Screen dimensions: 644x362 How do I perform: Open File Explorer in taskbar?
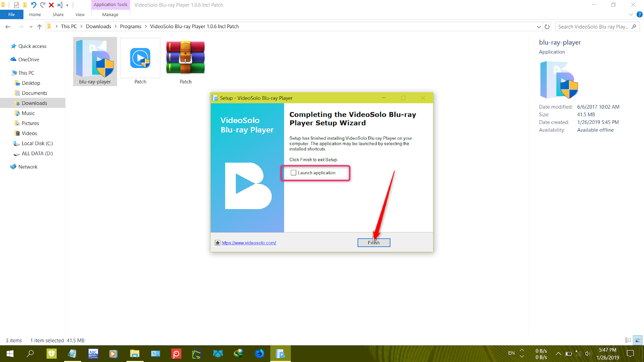click(x=134, y=354)
